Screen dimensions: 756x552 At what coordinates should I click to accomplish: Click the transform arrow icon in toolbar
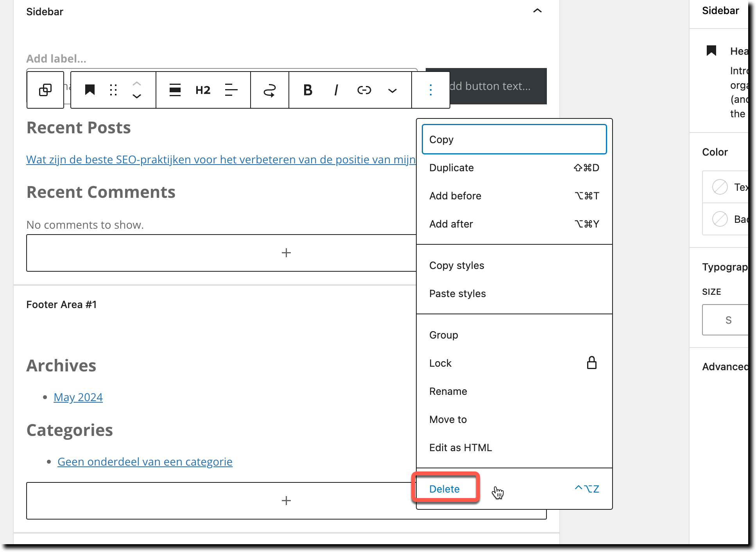point(270,90)
